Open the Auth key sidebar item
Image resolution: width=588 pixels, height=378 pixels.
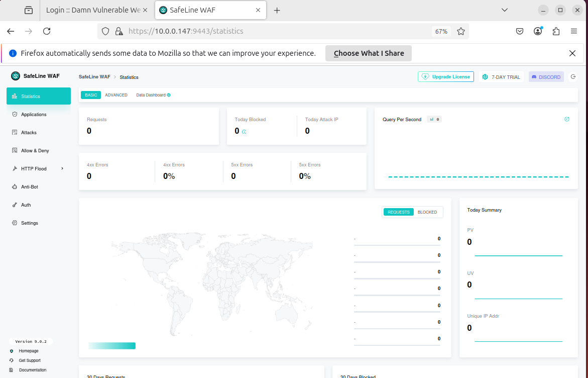[x=39, y=205]
